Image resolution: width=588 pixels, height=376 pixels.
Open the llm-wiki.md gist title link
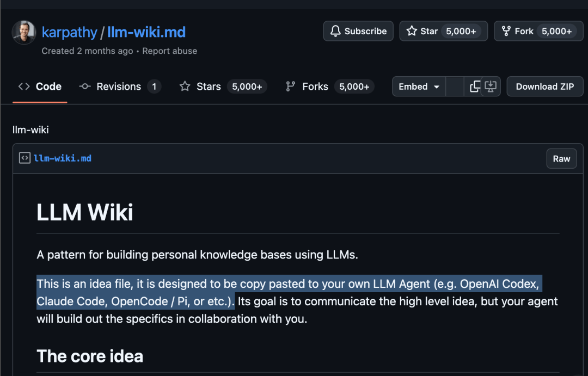pos(146,32)
